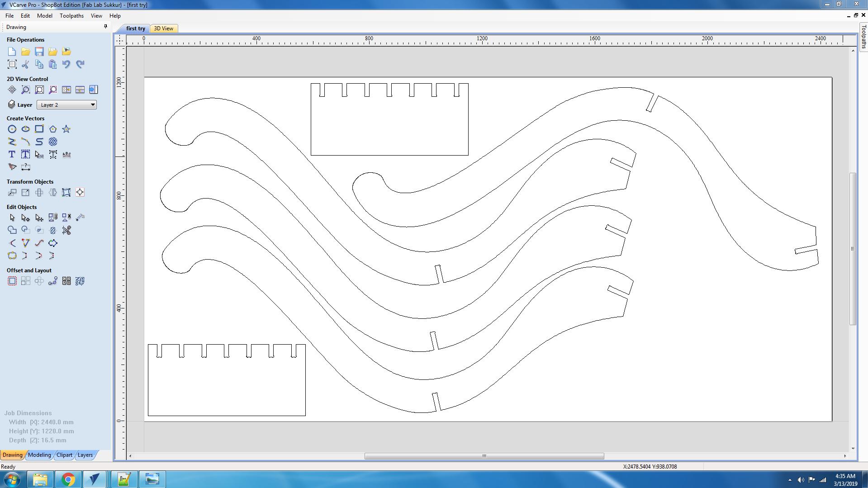Create a new file from File Operations
The height and width of the screenshot is (488, 868).
(x=12, y=52)
